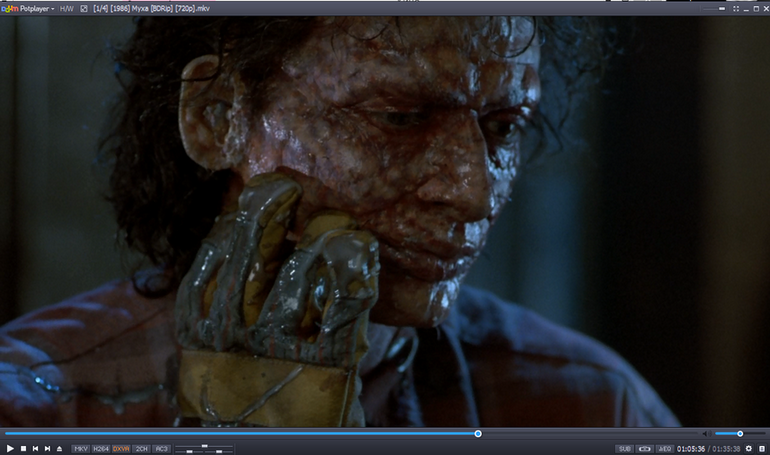
Task: Toggle the playlist panel icon
Action: click(x=762, y=449)
